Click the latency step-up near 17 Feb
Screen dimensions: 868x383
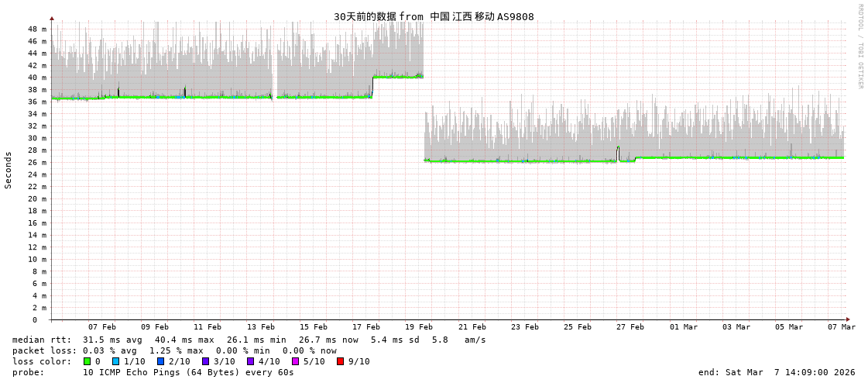(372, 87)
